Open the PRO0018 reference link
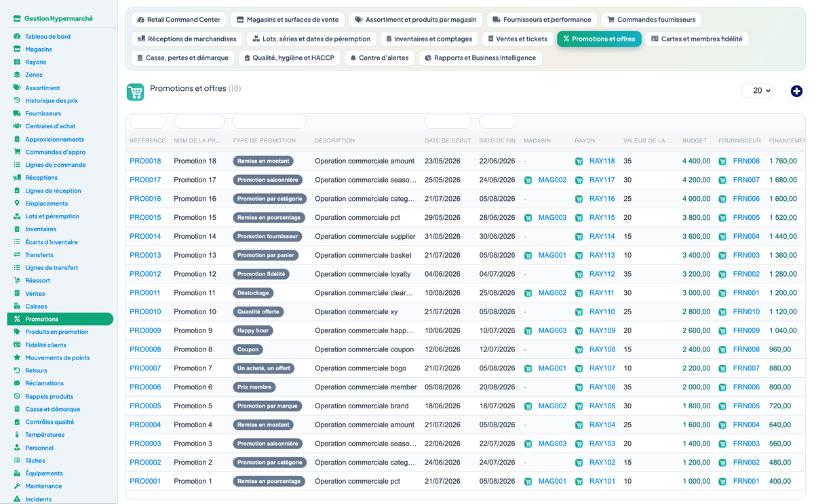The image size is (814, 504). coord(145,161)
